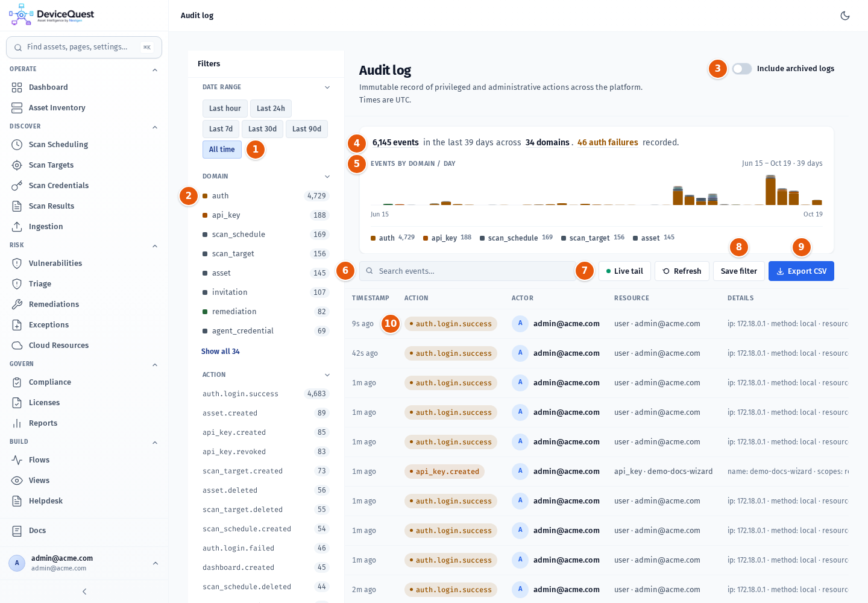
Task: Click the Scan Targets icon
Action: pyautogui.click(x=17, y=165)
